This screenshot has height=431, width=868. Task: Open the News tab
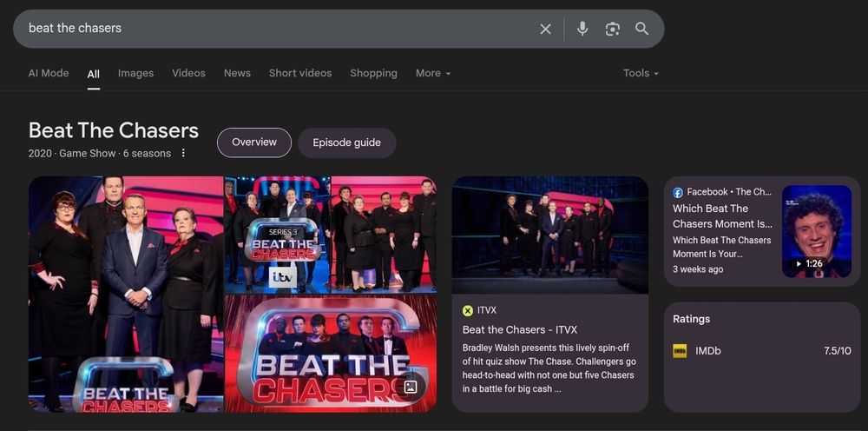click(238, 73)
